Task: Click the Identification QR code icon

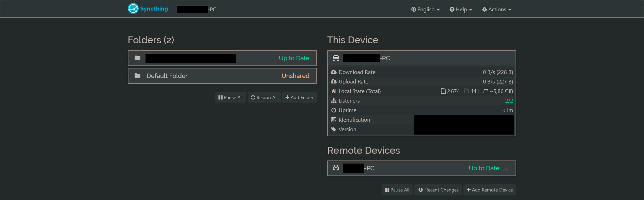Action: point(334,120)
